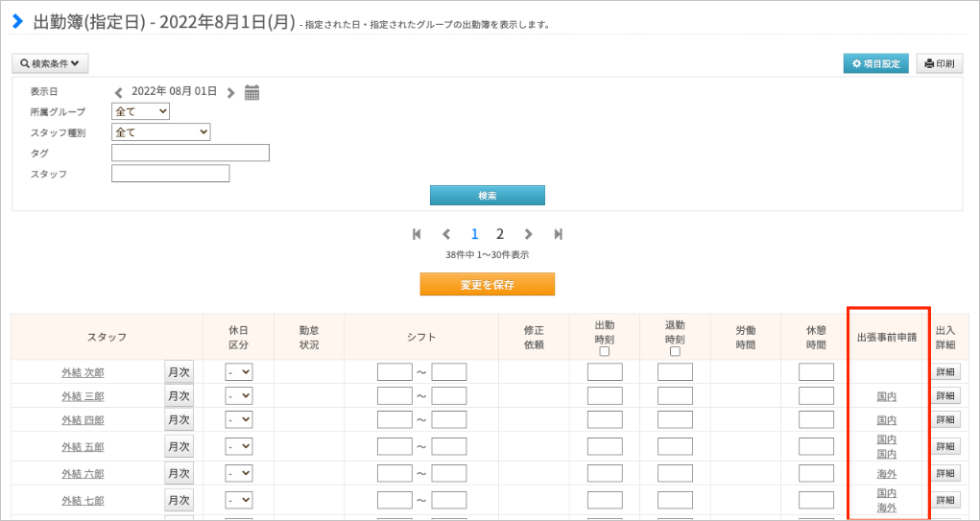Click 休憩時間 field for 外結 七郎
The height and width of the screenshot is (521, 980).
(816, 501)
